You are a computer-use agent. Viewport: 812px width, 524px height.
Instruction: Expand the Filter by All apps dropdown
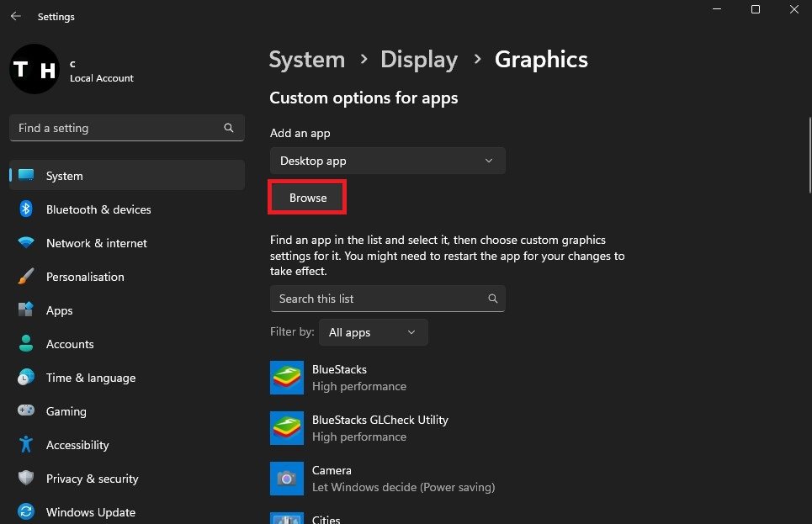pos(372,332)
